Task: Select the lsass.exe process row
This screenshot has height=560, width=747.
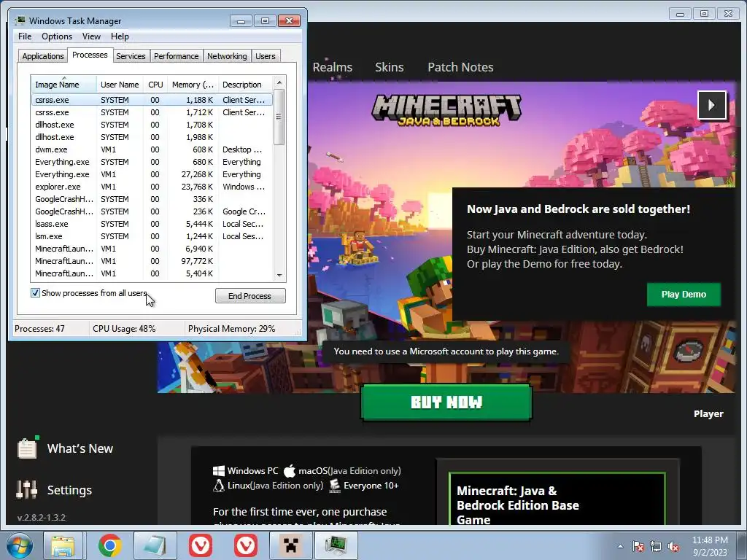Action: click(x=152, y=224)
